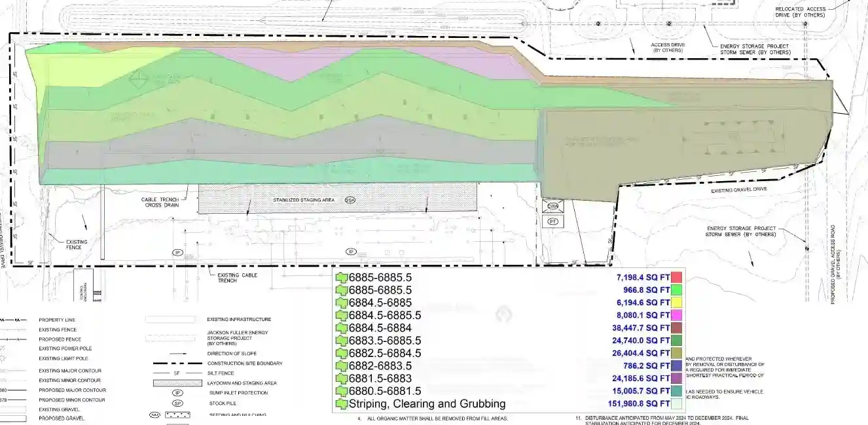Select the 6880.5-6881.5 legend label
The height and width of the screenshot is (425, 868).
pos(385,391)
